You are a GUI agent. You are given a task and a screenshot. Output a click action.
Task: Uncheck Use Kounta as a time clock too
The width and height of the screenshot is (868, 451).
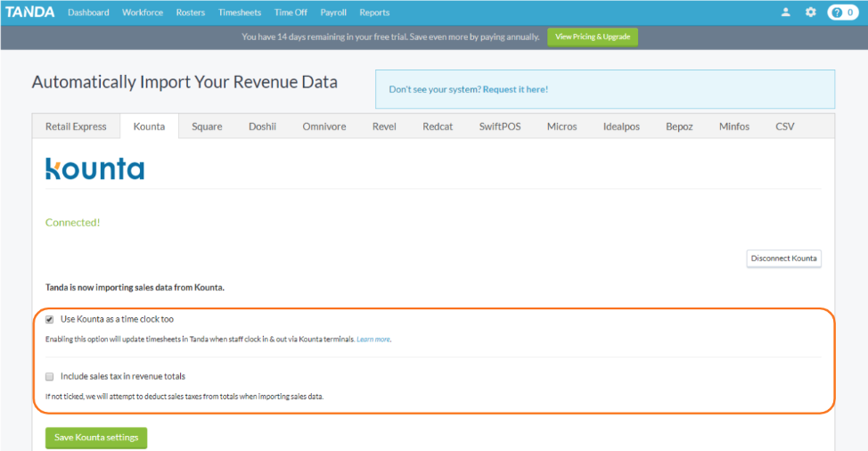50,320
